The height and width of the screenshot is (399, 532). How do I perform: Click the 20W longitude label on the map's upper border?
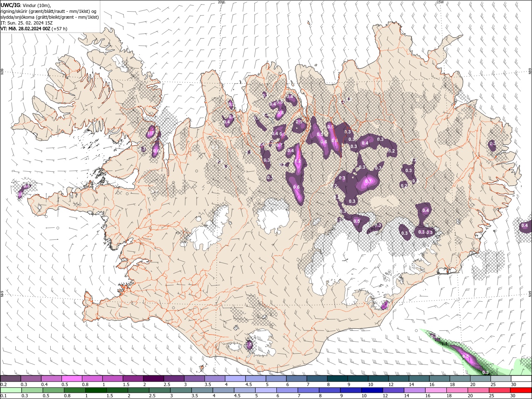point(221,2)
